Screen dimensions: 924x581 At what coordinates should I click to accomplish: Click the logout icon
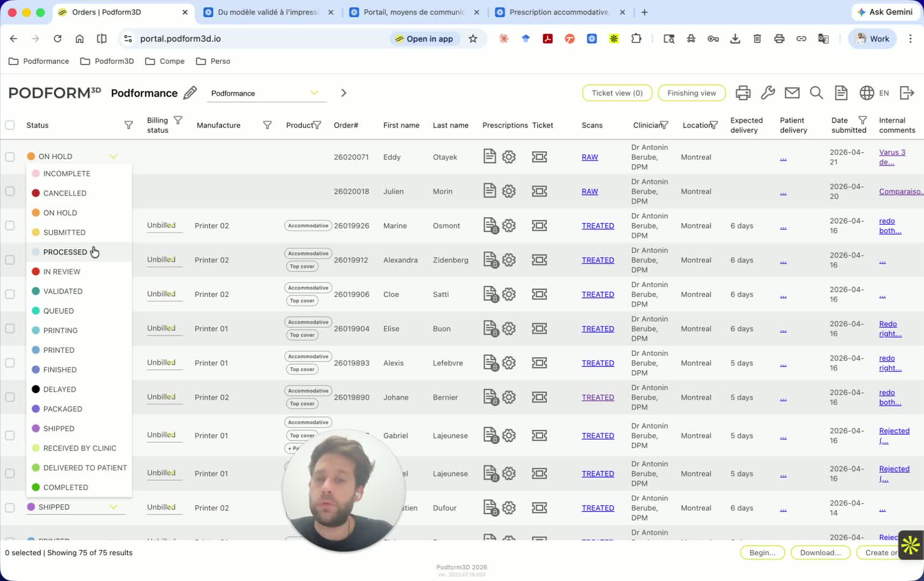point(907,93)
